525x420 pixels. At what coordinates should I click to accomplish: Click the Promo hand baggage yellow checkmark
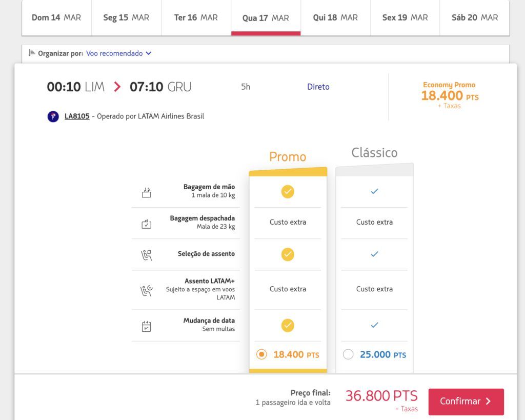[x=288, y=192]
